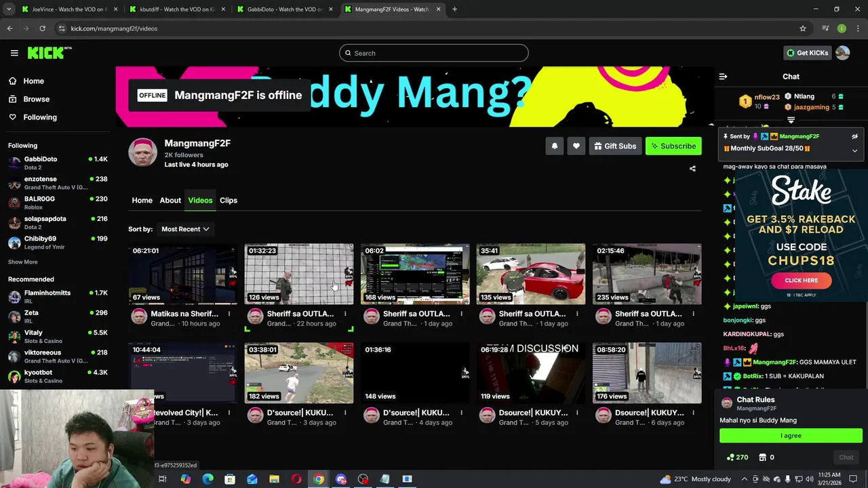The image size is (868, 488).
Task: Open Discord from the taskbar
Action: click(x=341, y=479)
